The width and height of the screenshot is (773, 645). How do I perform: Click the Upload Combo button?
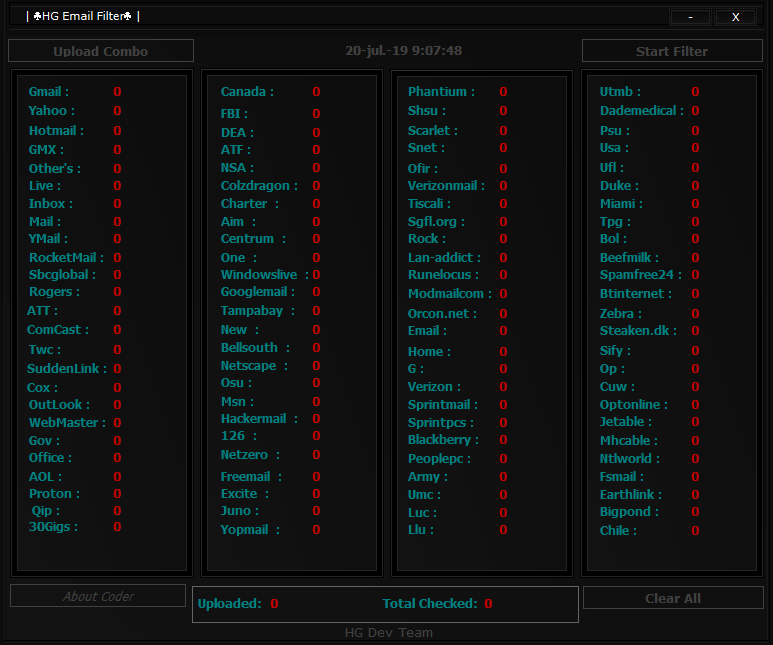[101, 51]
